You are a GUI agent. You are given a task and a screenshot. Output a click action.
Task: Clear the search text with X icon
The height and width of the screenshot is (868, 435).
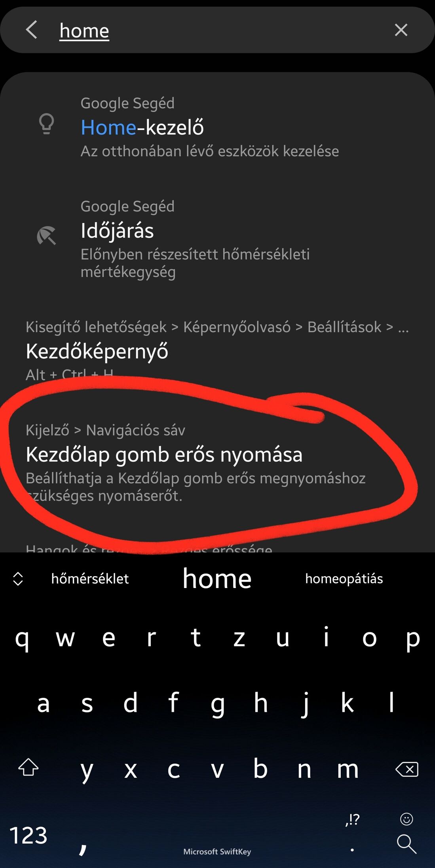click(x=401, y=30)
